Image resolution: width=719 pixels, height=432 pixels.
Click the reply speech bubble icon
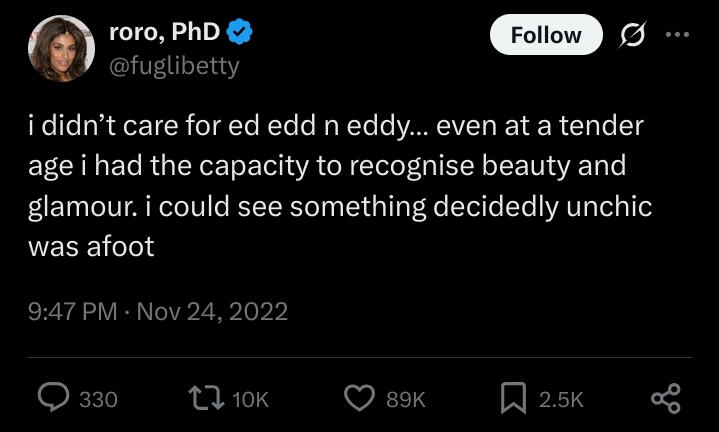tap(52, 398)
